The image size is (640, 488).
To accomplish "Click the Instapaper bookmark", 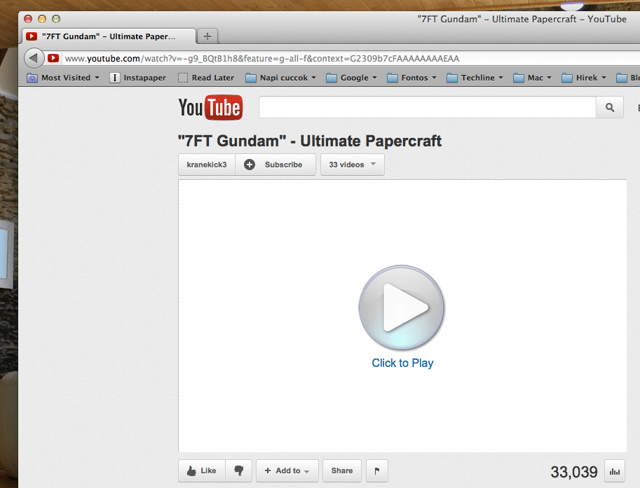I will click(138, 78).
